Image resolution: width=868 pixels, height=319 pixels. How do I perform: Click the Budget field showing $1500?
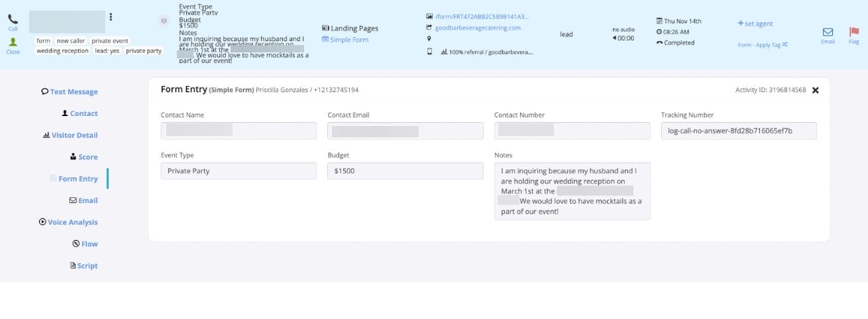coord(406,171)
